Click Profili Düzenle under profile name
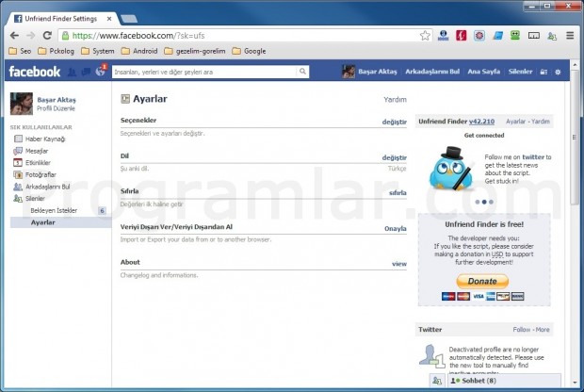 (56, 108)
